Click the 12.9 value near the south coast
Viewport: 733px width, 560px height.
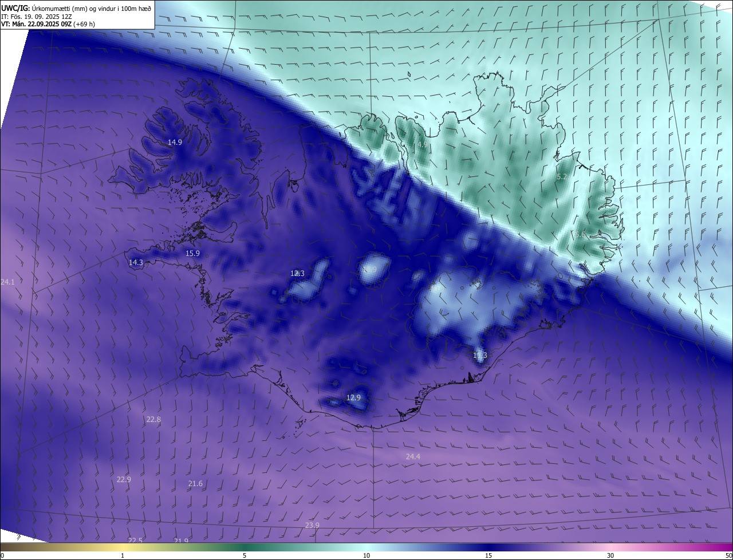[x=354, y=397]
